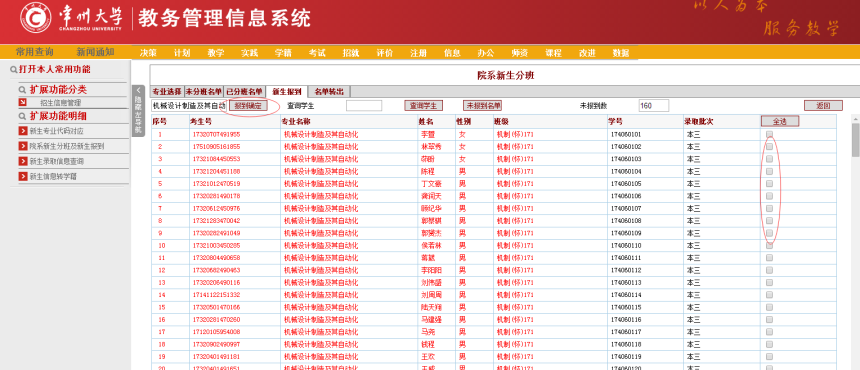Open the 招就 menu
The height and width of the screenshot is (370, 860).
(x=351, y=53)
